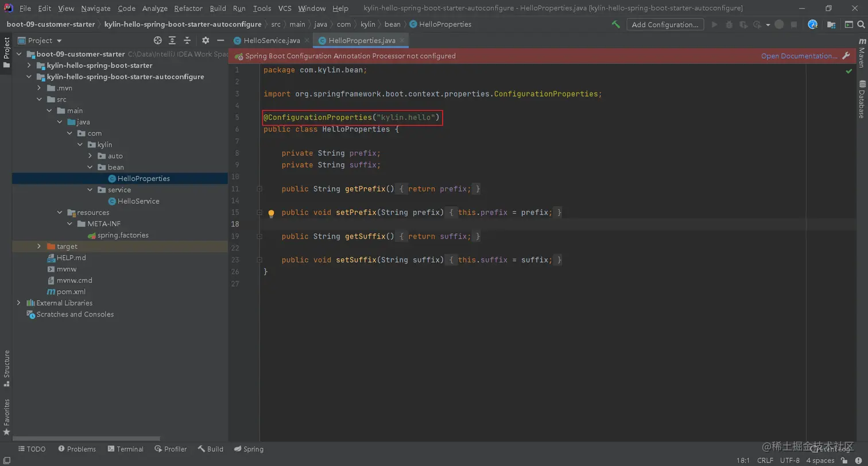
Task: Collapse the bean package
Action: 90,167
